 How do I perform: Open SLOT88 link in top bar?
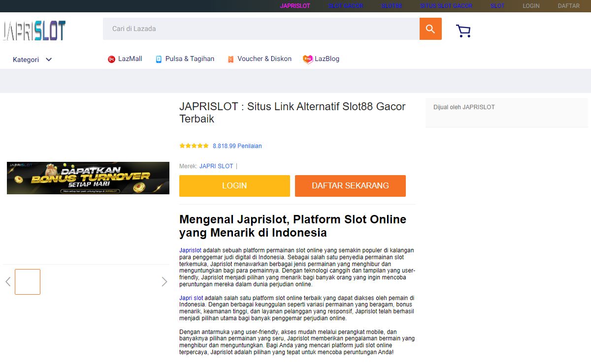pyautogui.click(x=392, y=6)
